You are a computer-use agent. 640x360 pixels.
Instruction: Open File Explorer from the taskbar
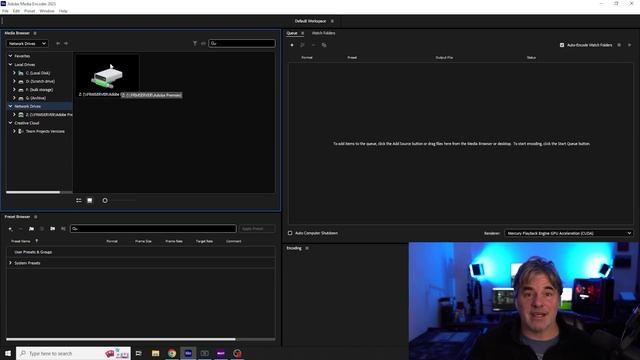[156, 353]
